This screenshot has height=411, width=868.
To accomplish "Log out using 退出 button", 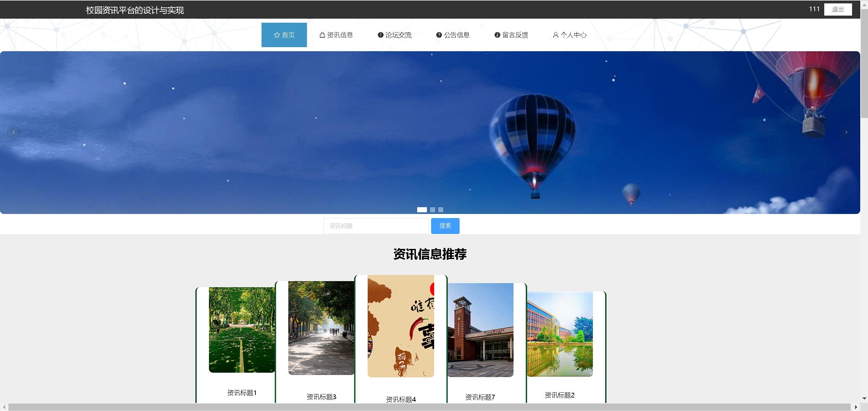I will (838, 9).
